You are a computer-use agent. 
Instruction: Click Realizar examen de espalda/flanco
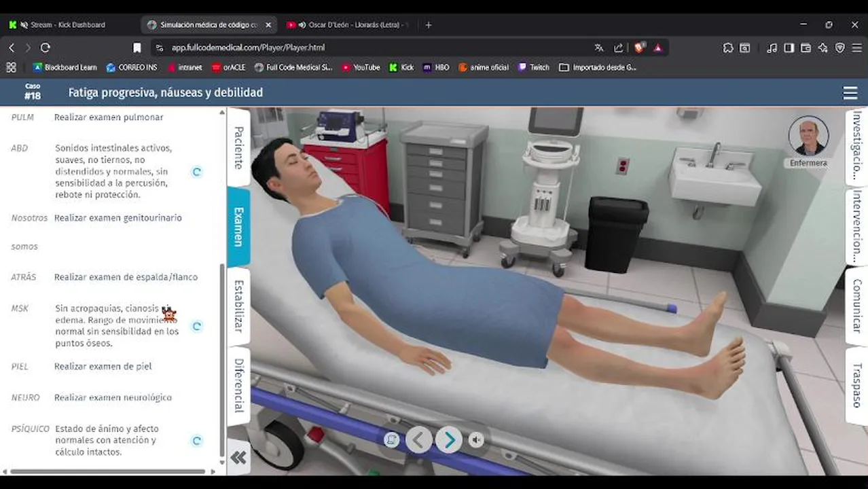click(x=126, y=277)
